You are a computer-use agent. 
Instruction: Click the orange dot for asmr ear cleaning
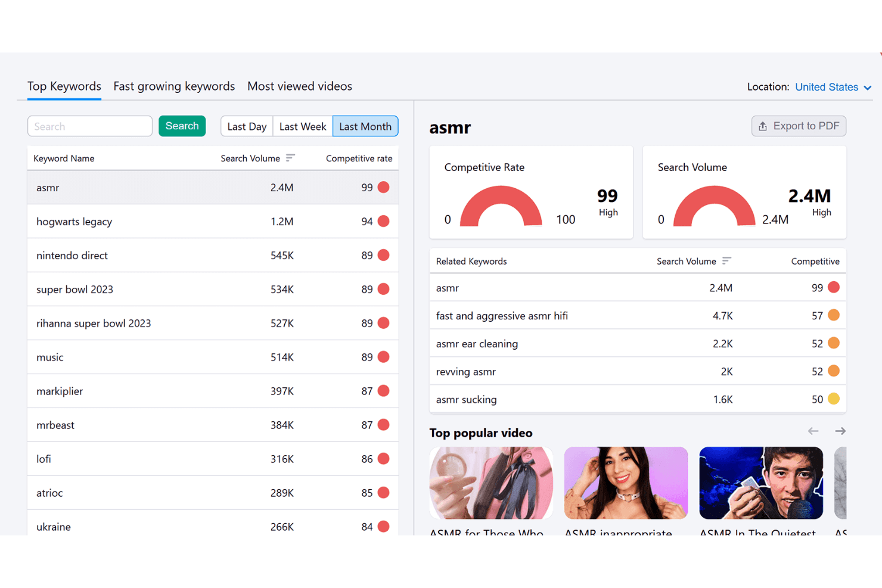pyautogui.click(x=834, y=343)
